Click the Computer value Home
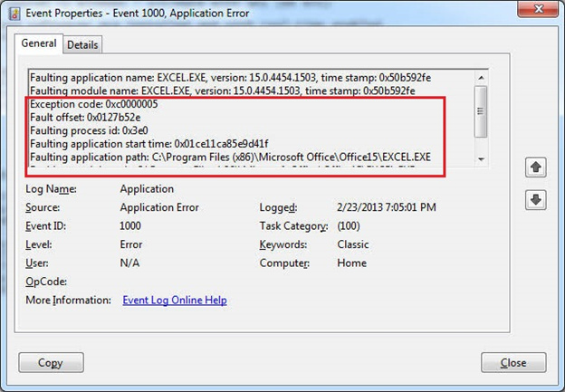The width and height of the screenshot is (565, 392). (x=351, y=263)
